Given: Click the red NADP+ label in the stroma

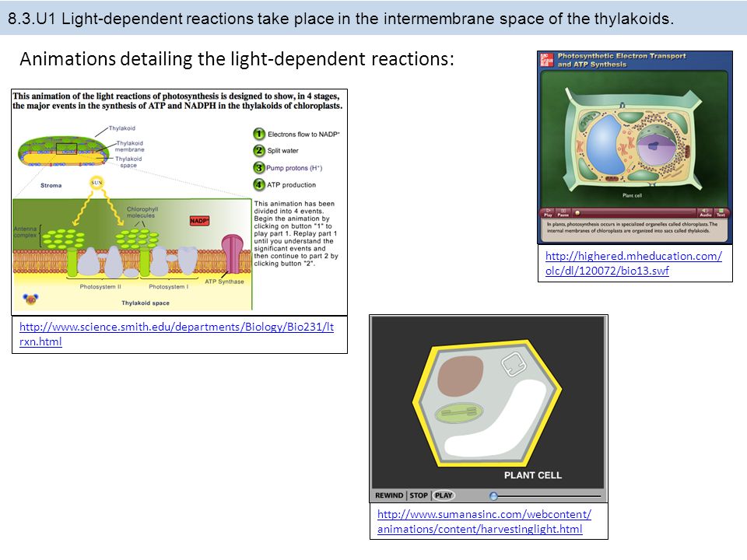Looking at the screenshot, I should pos(199,220).
